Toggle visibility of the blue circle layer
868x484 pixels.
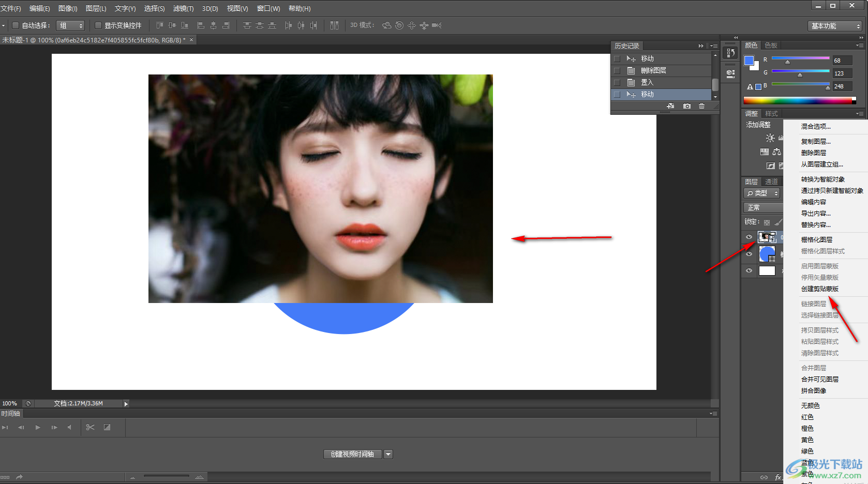[749, 253]
